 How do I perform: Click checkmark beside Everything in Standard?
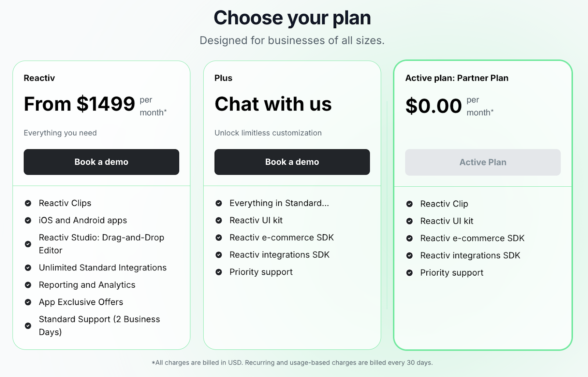click(219, 203)
